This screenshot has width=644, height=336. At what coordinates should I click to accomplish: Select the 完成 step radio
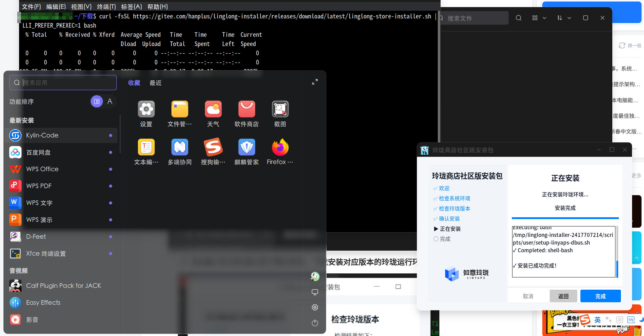436,239
